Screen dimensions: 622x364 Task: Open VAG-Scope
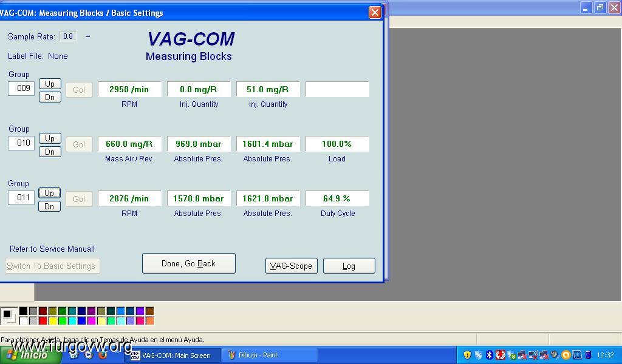point(291,266)
